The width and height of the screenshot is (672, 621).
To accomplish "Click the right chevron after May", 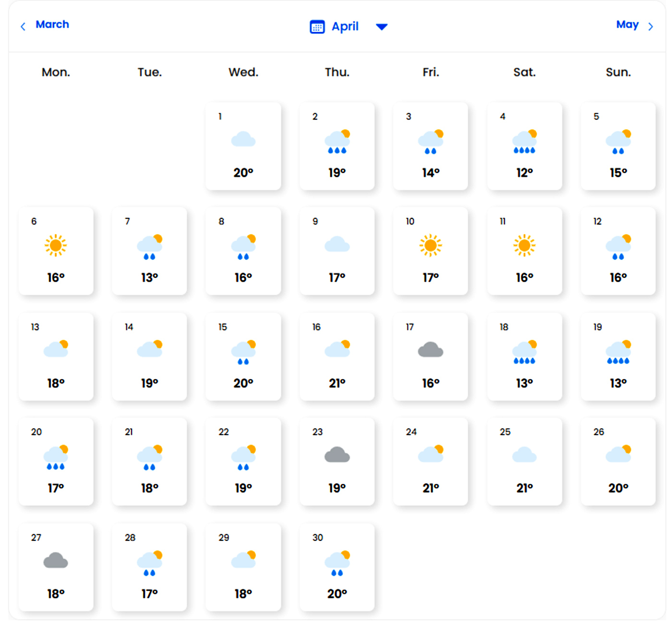I will pos(650,27).
